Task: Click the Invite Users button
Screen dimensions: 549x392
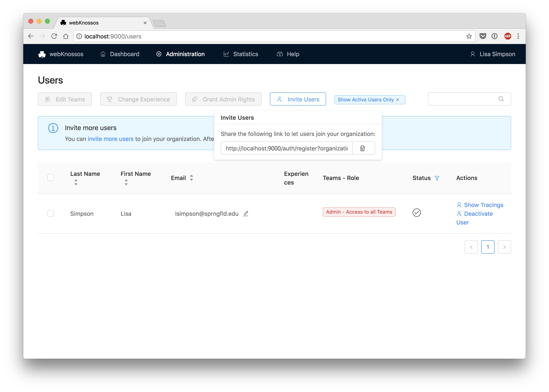Action: click(x=298, y=99)
